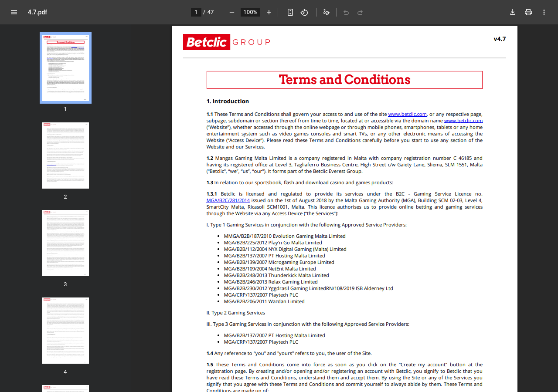Open the MGA/B2C/281/2014 licence link
Viewport: 558px width, 392px height.
[228, 200]
